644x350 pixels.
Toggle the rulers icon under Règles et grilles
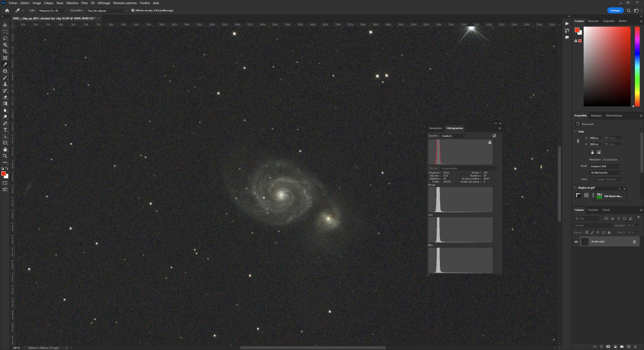[x=578, y=195]
